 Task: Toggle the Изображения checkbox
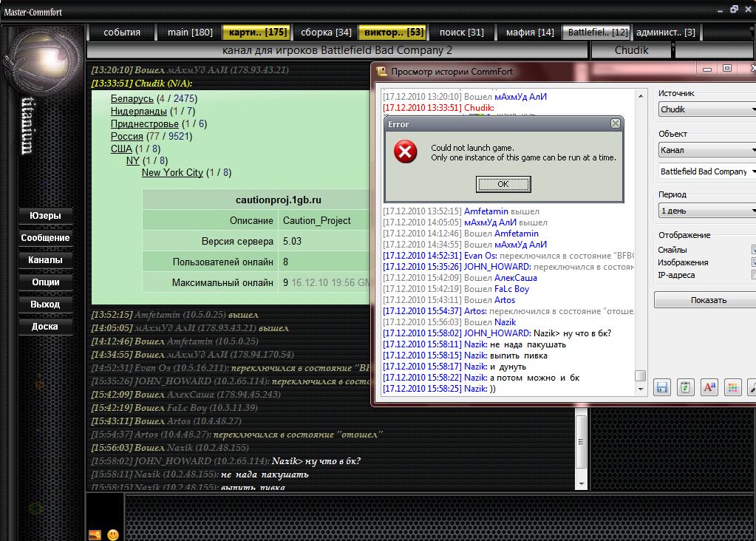coord(753,262)
